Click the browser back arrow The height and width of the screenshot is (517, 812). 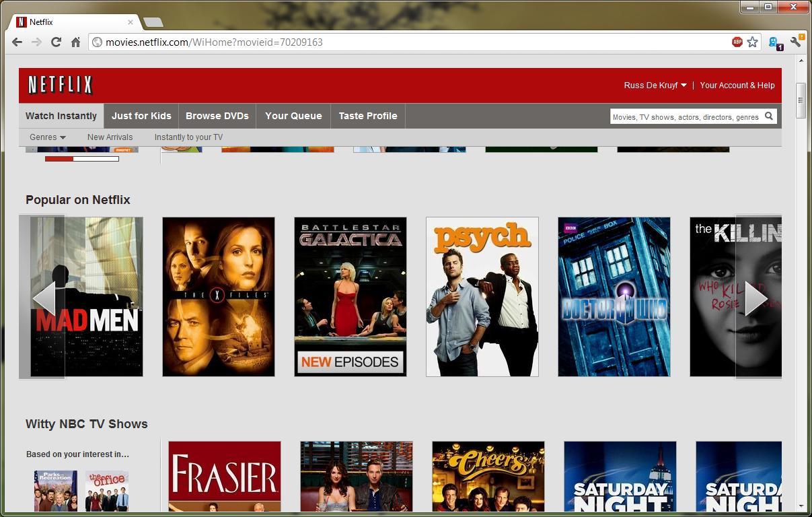(16, 42)
